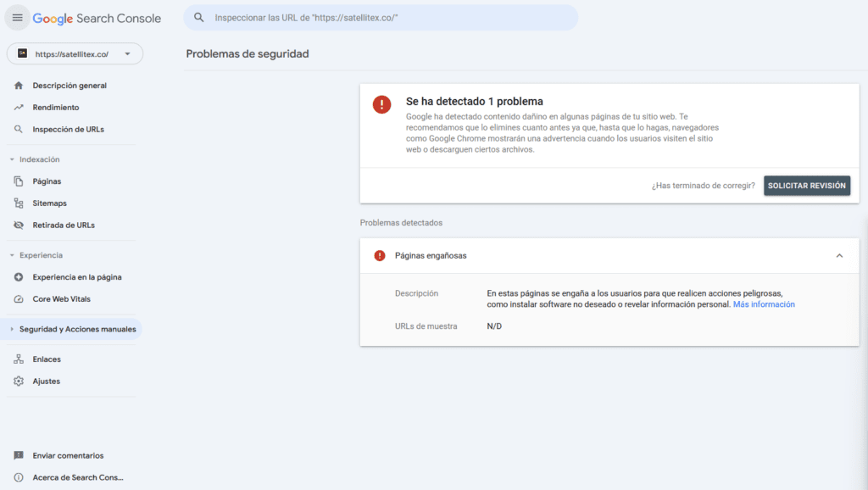This screenshot has height=490, width=868.
Task: Click the Páginas indexing icon
Action: point(19,181)
